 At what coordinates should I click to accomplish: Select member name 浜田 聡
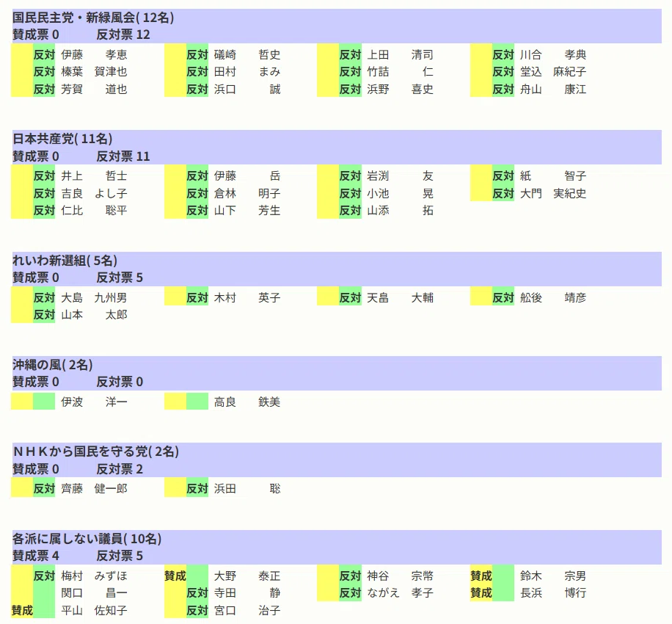246,488
